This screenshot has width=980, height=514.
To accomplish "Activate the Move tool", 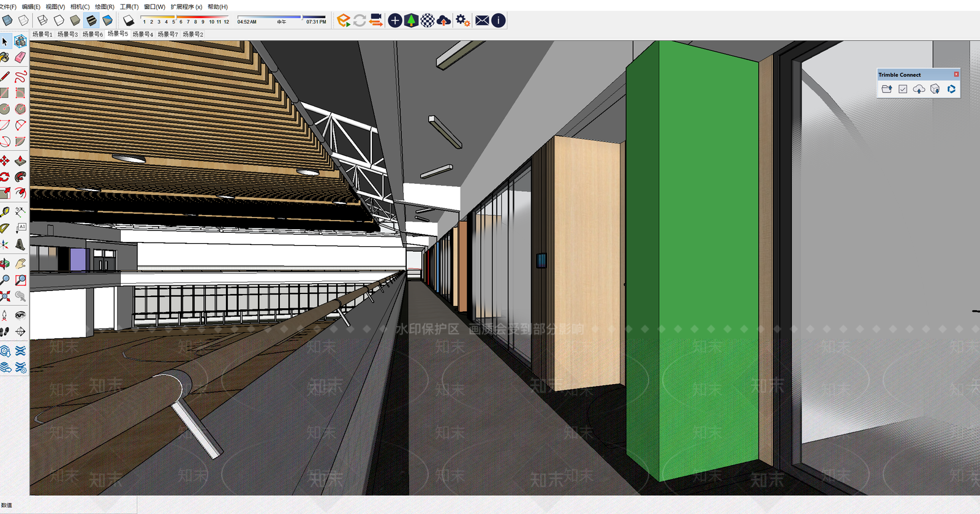I will click(x=5, y=161).
